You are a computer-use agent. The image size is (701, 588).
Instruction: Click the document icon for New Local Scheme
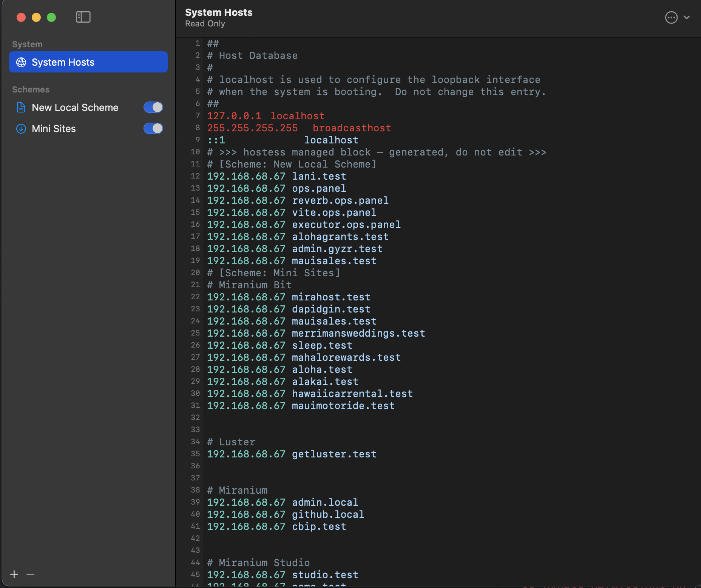[x=21, y=108]
